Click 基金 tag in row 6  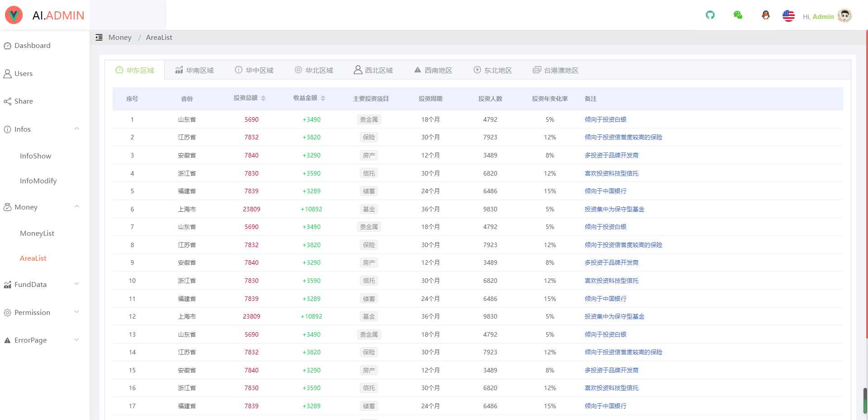tap(369, 209)
